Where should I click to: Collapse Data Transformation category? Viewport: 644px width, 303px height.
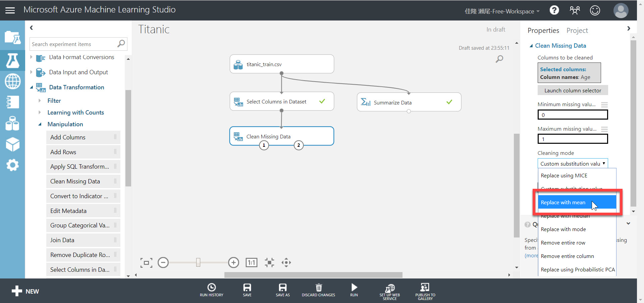31,87
